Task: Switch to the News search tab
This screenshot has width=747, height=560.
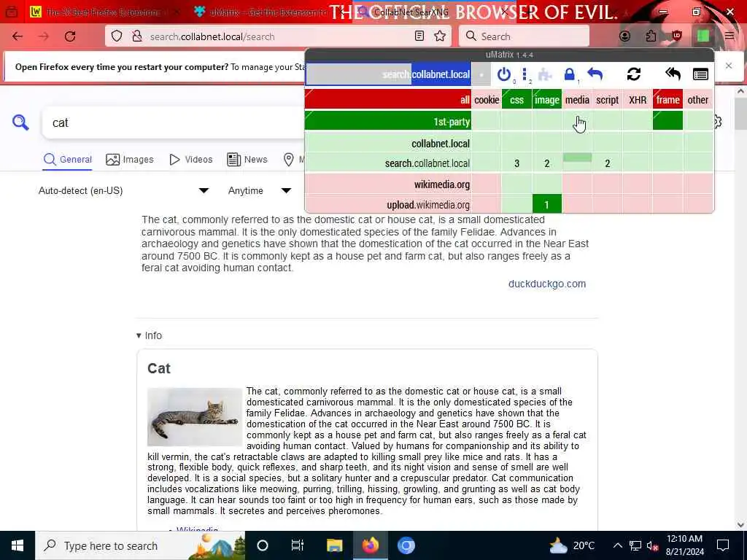Action: click(x=247, y=160)
